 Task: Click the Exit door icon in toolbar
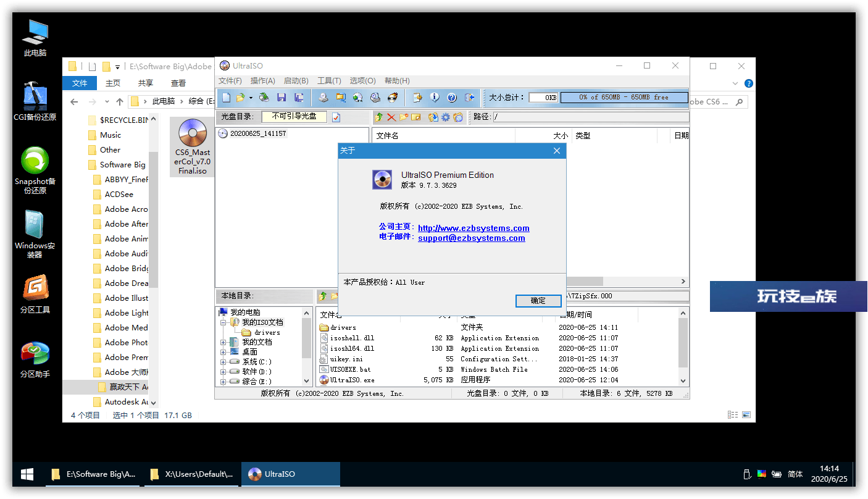tap(469, 97)
